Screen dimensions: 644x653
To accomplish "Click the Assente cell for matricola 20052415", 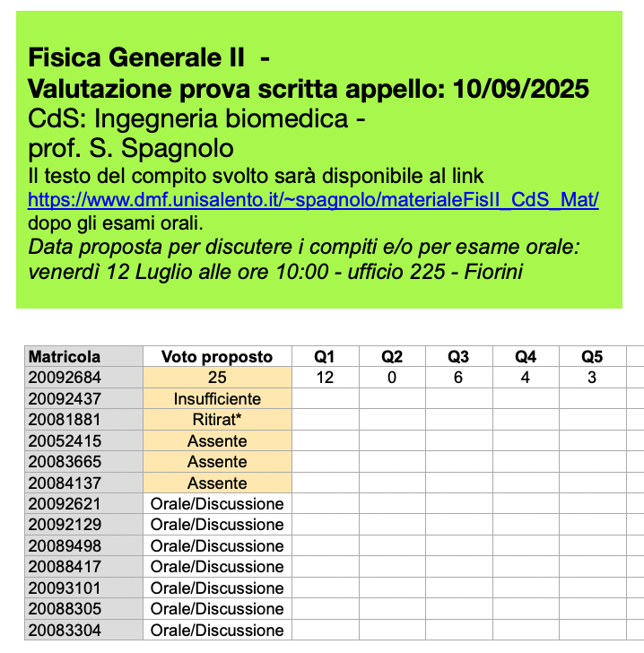I will (217, 441).
